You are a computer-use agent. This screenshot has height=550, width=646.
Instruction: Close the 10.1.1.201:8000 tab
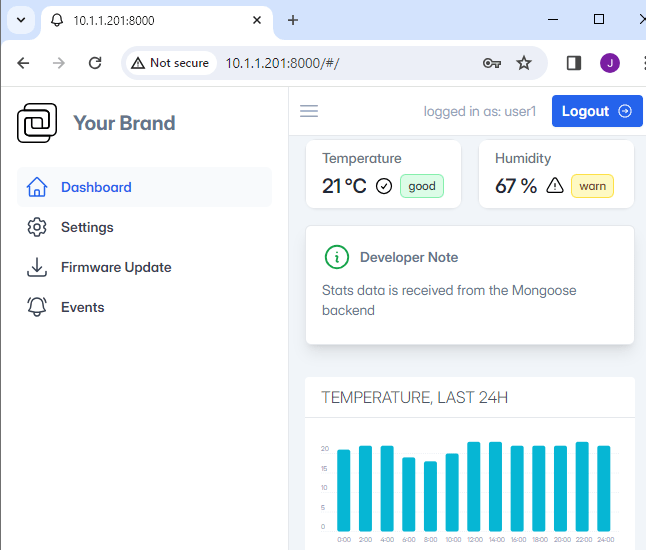coord(257,20)
